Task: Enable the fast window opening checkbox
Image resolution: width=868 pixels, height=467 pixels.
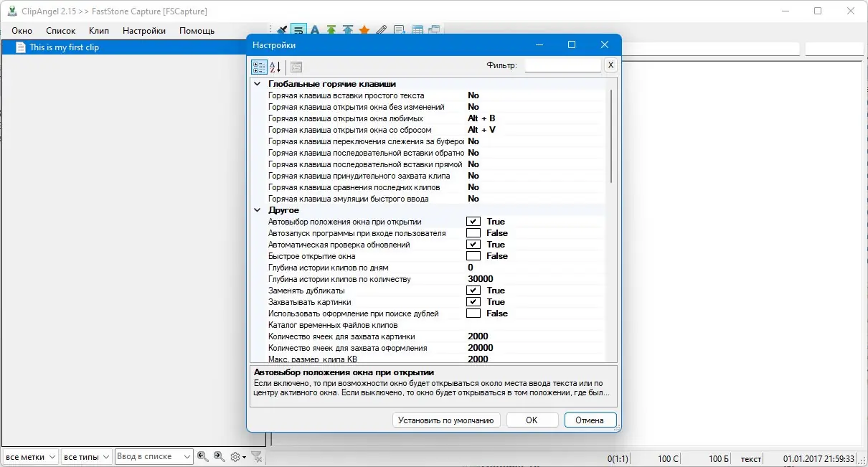Action: pos(473,256)
